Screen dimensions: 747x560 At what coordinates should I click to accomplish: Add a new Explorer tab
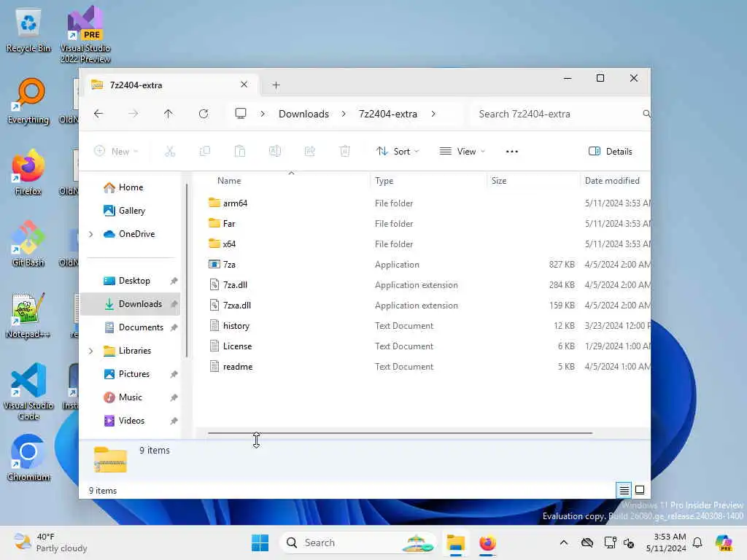(276, 85)
